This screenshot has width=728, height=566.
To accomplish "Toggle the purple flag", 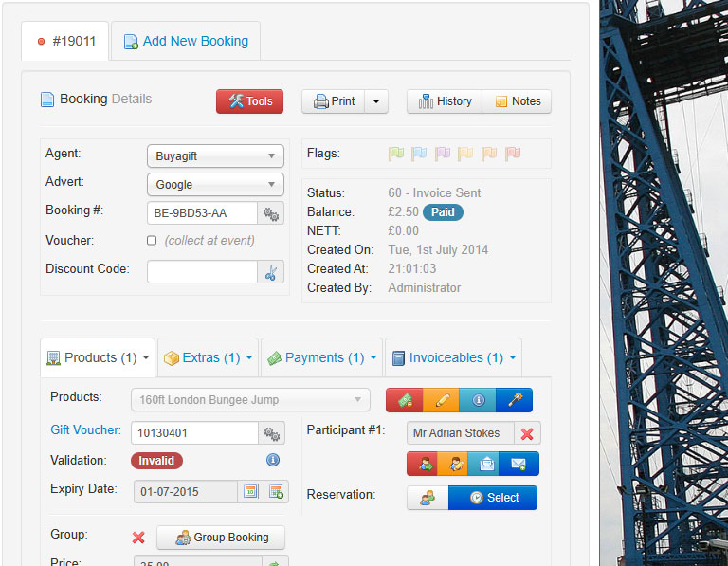I will tap(442, 154).
